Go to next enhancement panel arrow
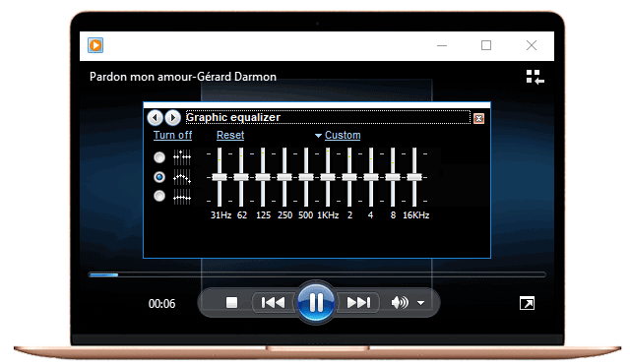 coord(173,118)
